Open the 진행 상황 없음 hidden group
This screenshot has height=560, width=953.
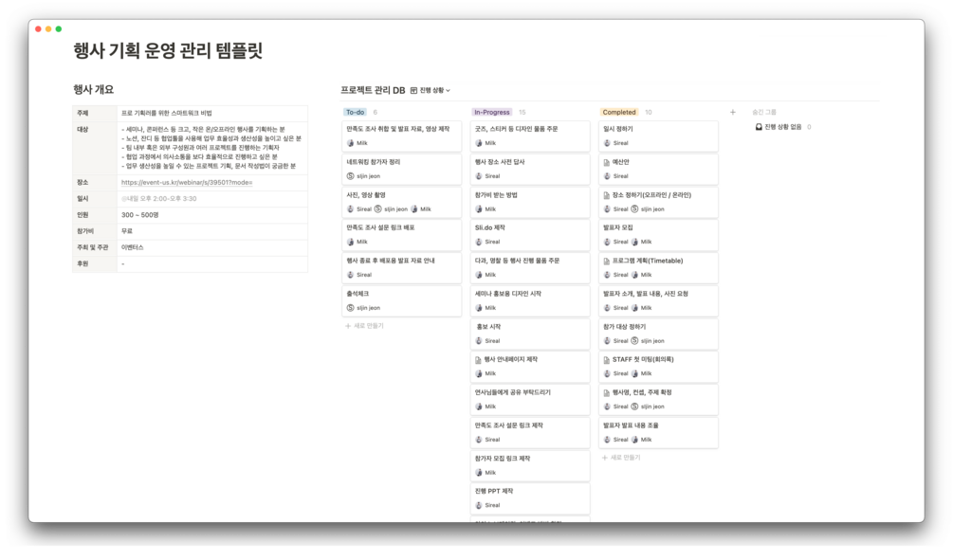(783, 127)
